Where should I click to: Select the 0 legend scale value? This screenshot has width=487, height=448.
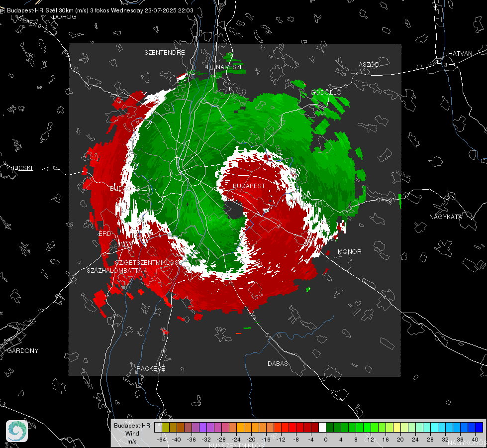326,440
